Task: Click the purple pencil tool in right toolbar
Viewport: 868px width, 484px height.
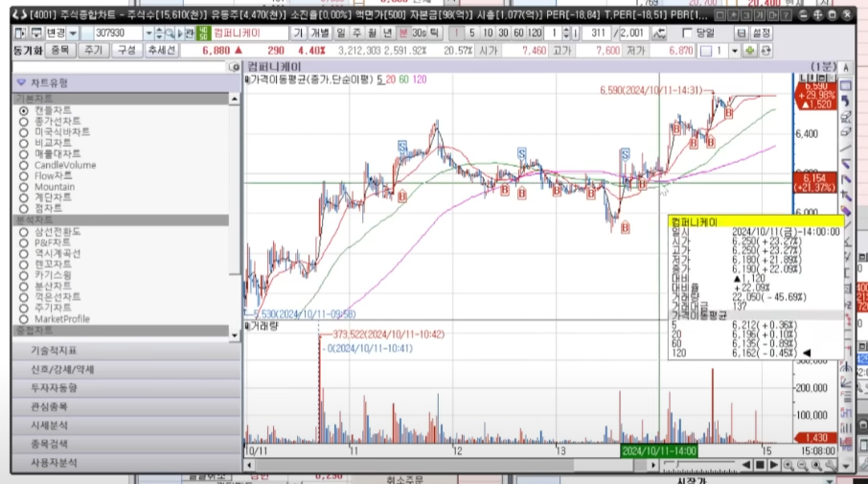Action: click(845, 211)
